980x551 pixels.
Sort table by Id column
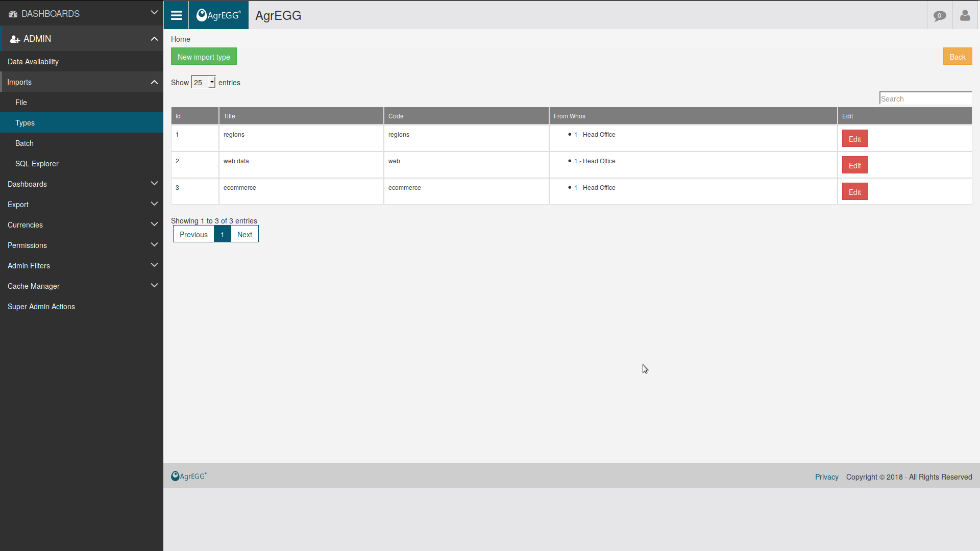pyautogui.click(x=195, y=116)
